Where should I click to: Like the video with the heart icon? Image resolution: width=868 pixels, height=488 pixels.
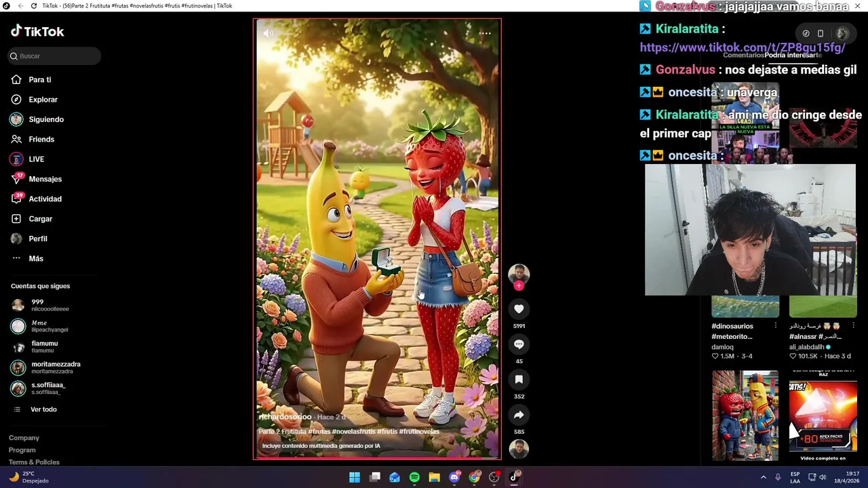click(519, 309)
